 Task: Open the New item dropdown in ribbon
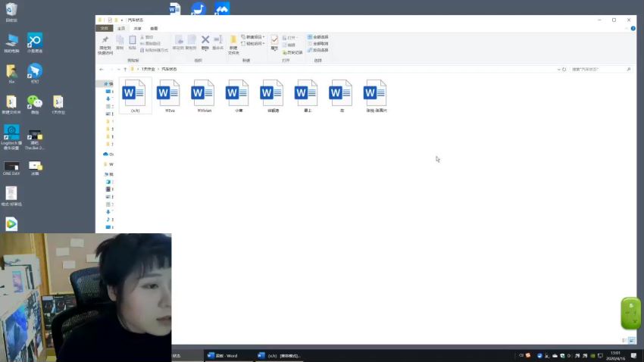coord(253,37)
